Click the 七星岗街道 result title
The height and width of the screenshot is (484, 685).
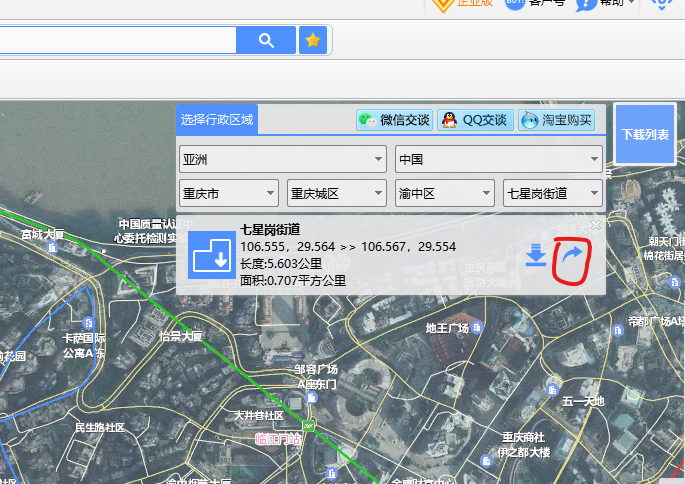(x=270, y=229)
